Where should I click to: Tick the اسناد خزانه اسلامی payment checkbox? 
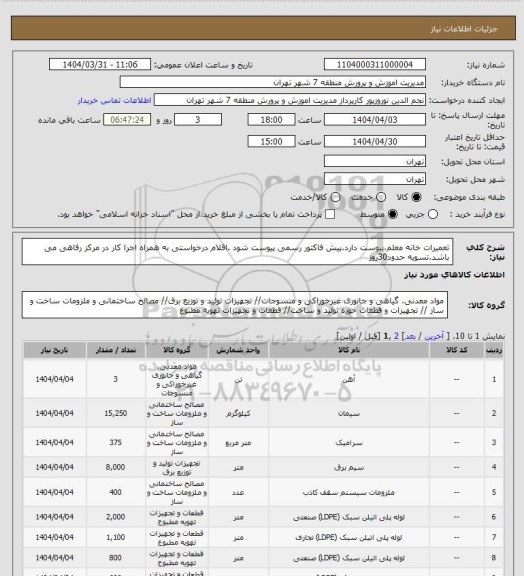coord(330,214)
